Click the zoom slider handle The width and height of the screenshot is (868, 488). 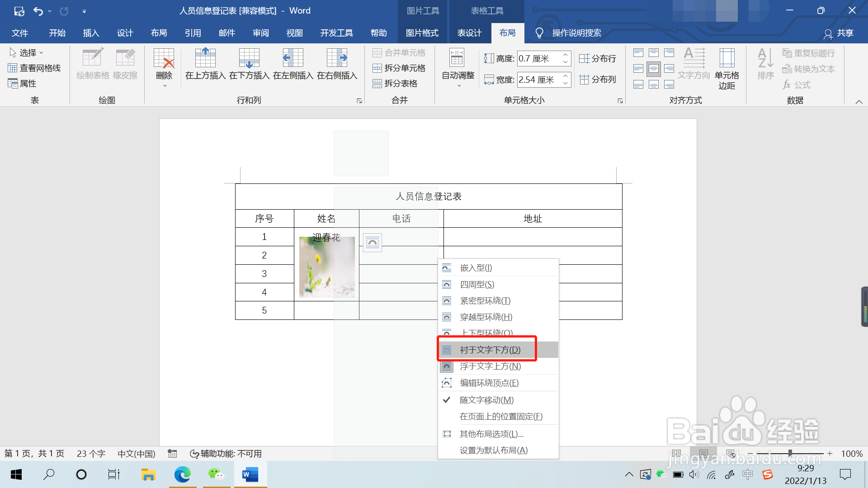pyautogui.click(x=790, y=453)
